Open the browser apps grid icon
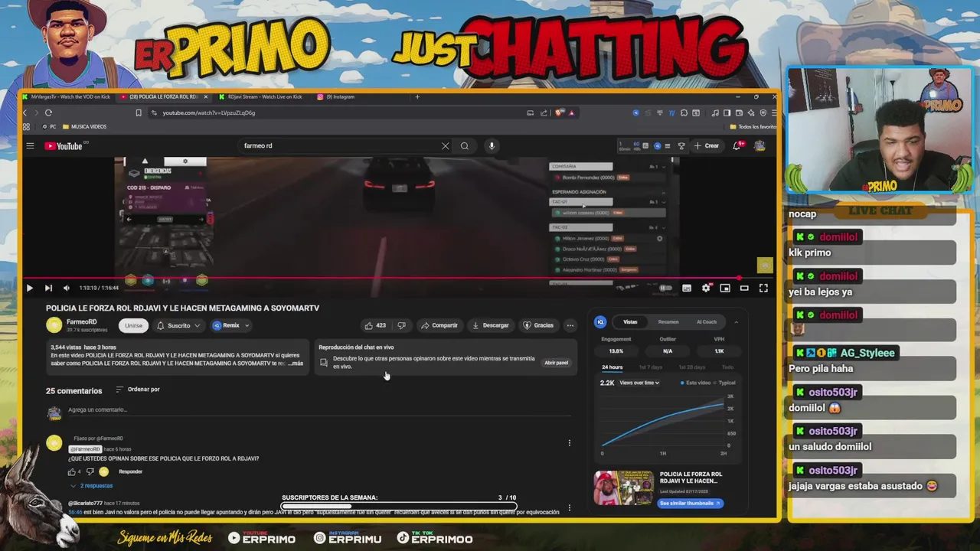980x551 pixels. pyautogui.click(x=26, y=126)
